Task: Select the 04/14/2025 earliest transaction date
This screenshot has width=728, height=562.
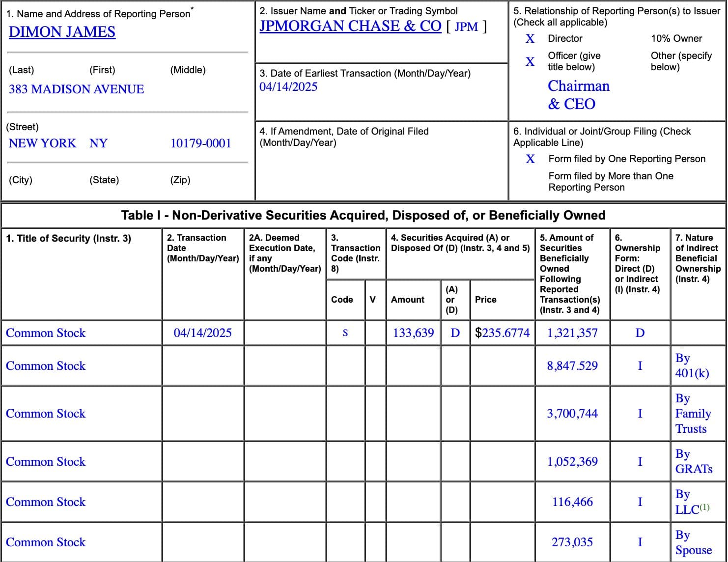Action: pyautogui.click(x=288, y=87)
